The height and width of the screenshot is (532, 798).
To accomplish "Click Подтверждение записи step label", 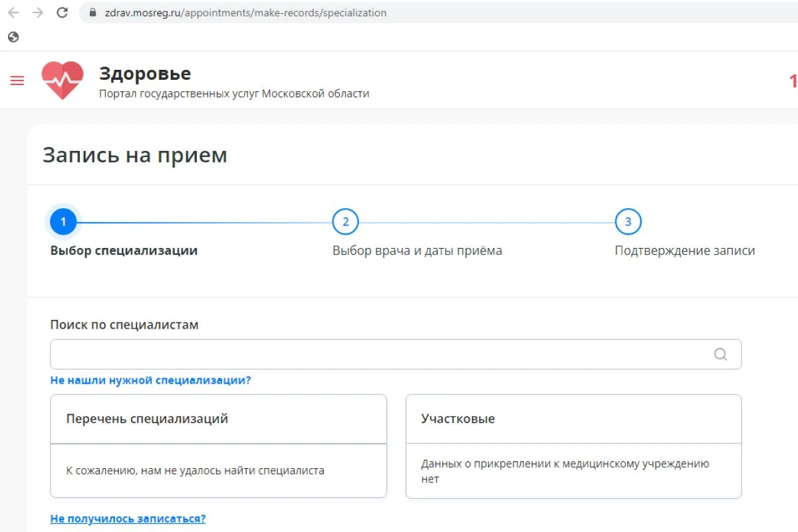I will coord(684,251).
